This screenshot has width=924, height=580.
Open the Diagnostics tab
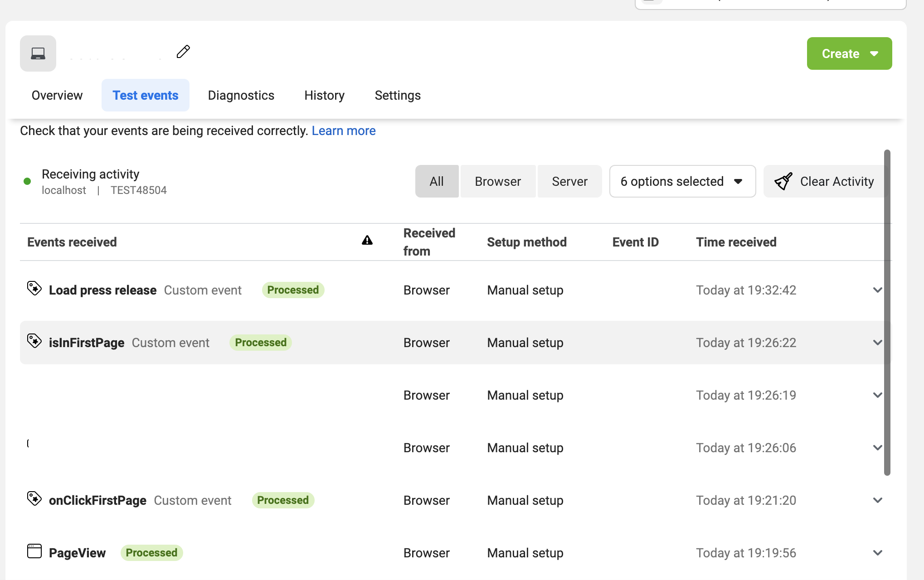tap(241, 95)
